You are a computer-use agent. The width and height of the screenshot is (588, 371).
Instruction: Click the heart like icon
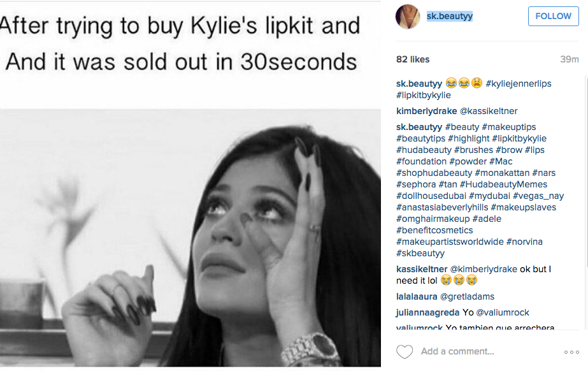coord(405,352)
